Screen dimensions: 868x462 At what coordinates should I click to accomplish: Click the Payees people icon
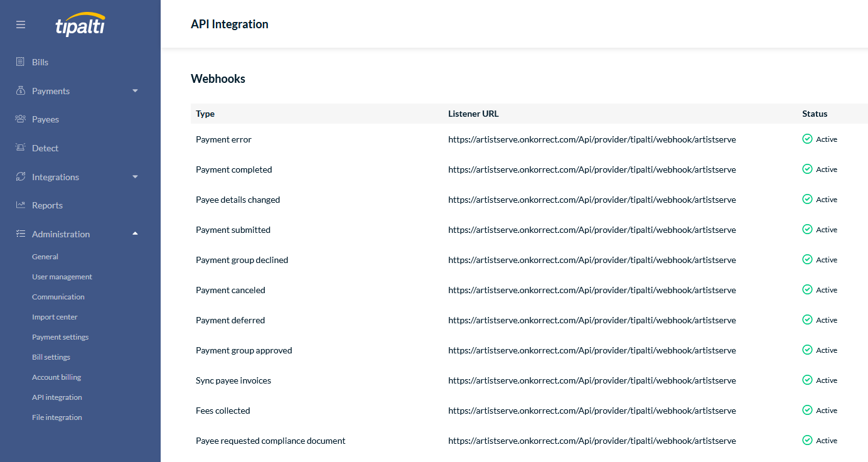(x=21, y=119)
